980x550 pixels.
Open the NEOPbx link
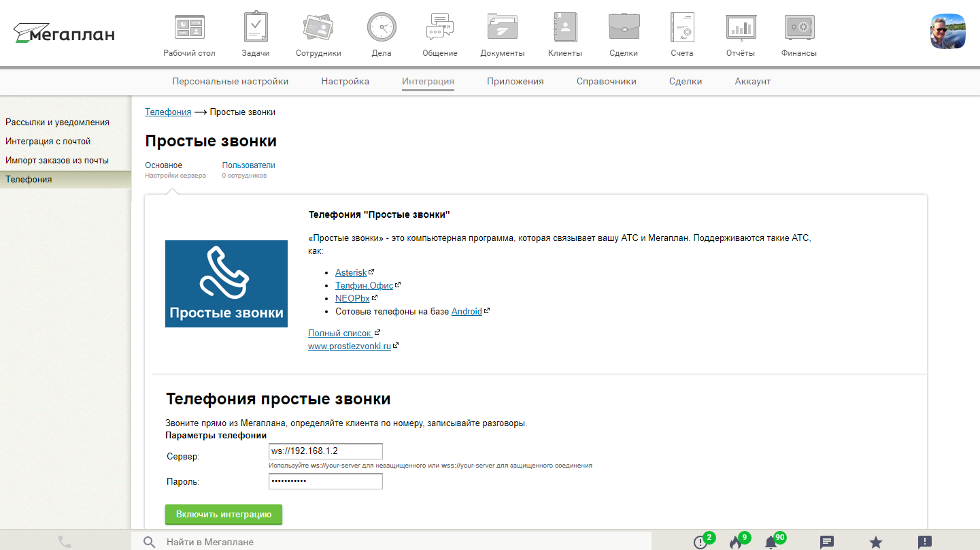(352, 298)
